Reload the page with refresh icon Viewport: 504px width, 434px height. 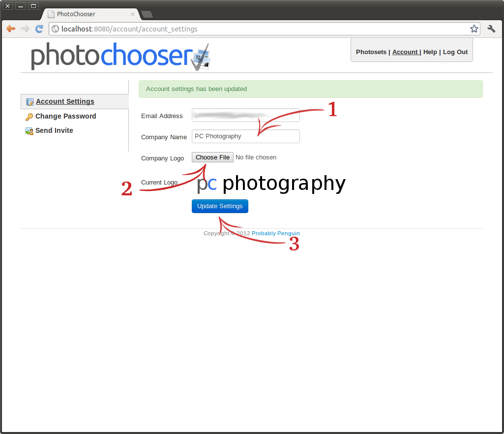(39, 29)
